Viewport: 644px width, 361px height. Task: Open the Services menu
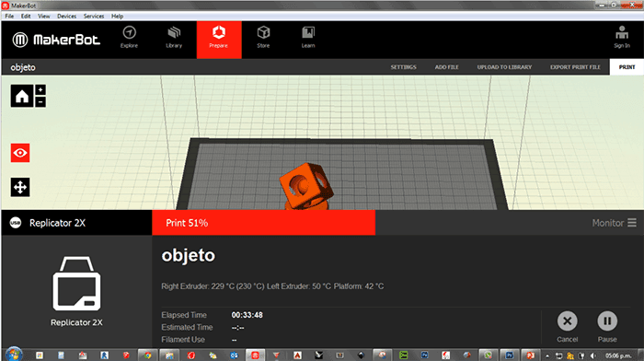[94, 16]
